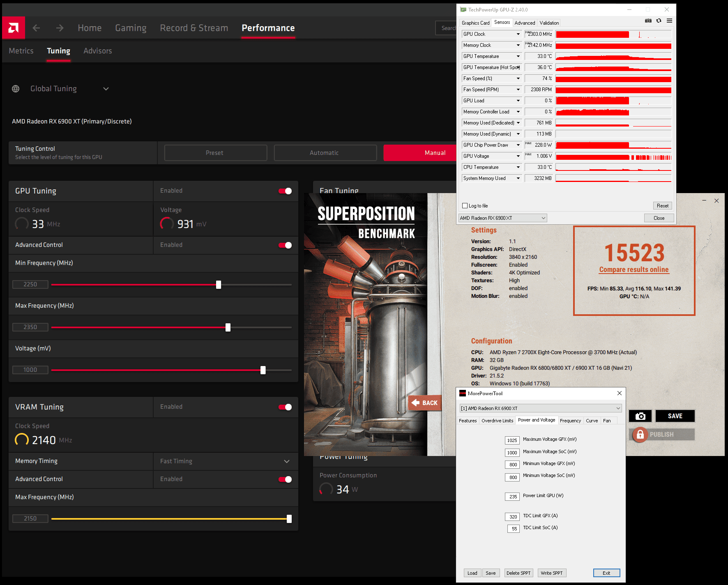The width and height of the screenshot is (728, 585).
Task: Go forward with the right arrow icon
Action: tap(60, 28)
